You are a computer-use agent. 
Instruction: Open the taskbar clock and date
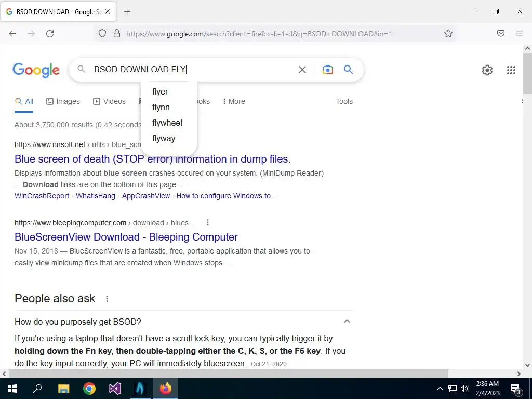[487, 389]
